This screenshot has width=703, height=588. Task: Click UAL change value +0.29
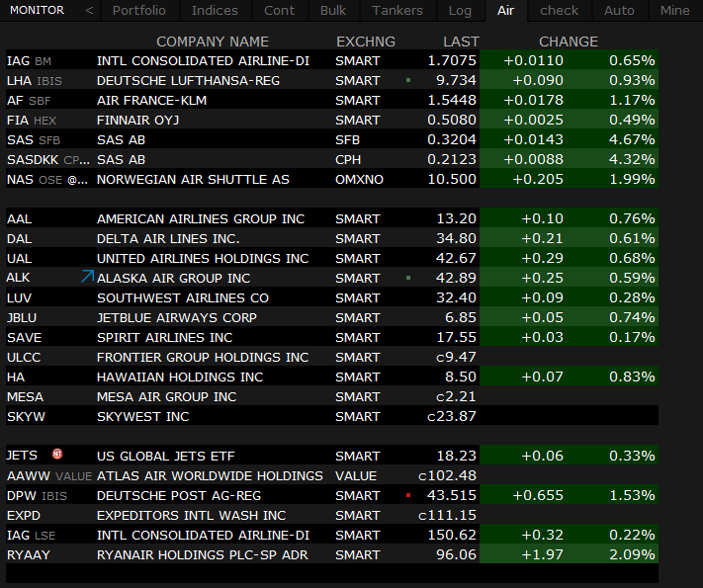(542, 258)
